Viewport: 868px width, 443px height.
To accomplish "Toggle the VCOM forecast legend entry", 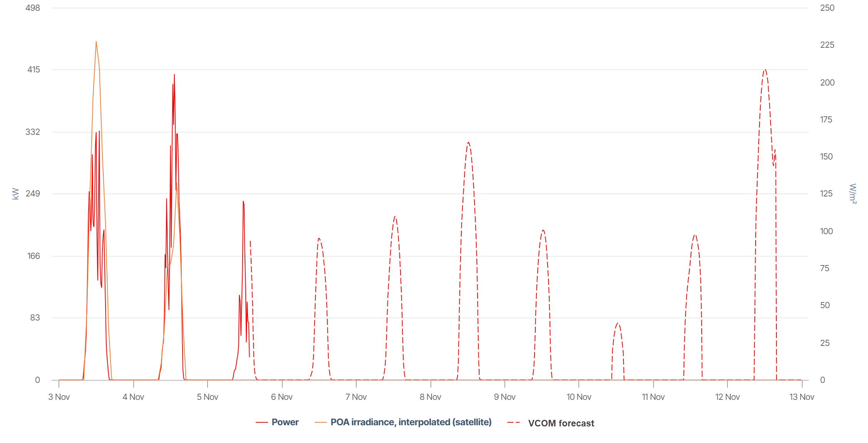I will click(561, 423).
